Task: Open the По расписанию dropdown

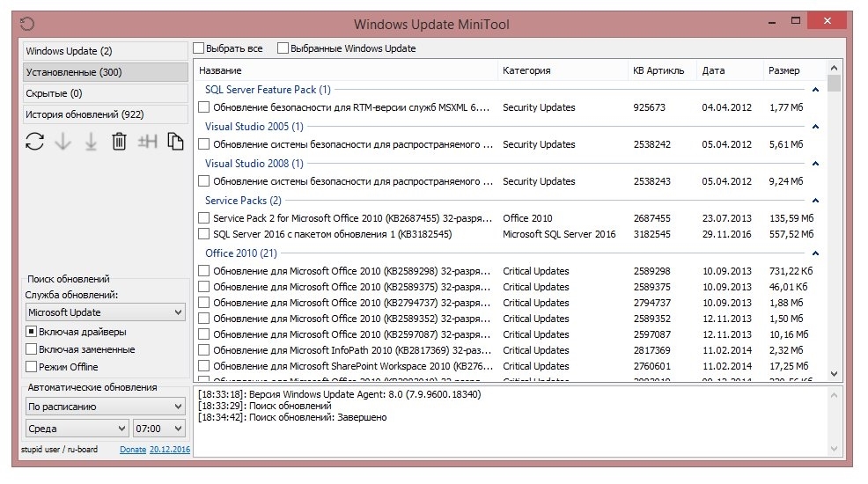Action: [x=105, y=407]
